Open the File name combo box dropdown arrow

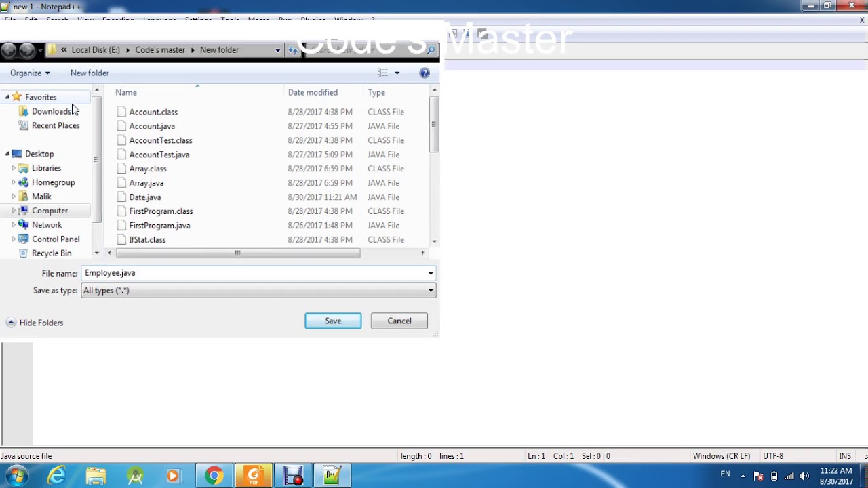(x=431, y=273)
